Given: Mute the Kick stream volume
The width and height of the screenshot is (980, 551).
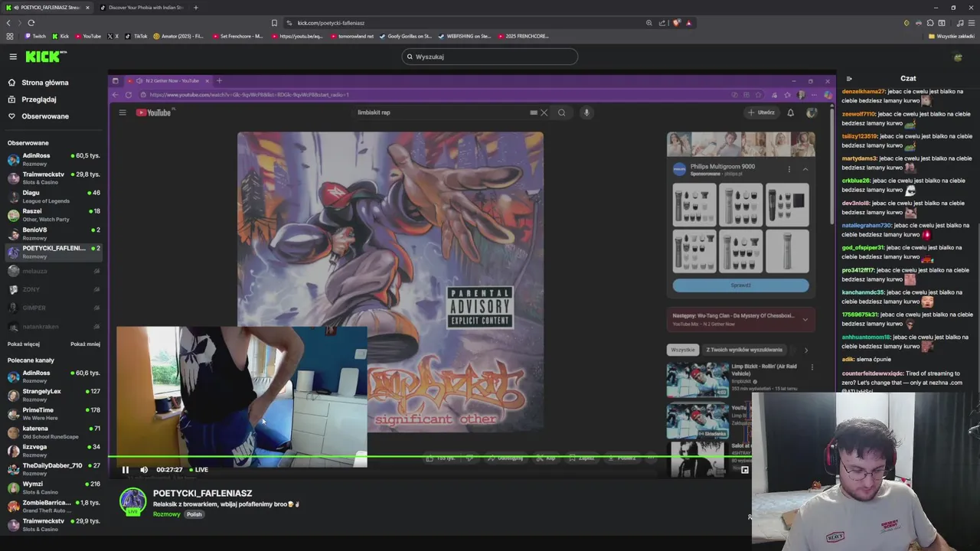Looking at the screenshot, I should point(144,470).
